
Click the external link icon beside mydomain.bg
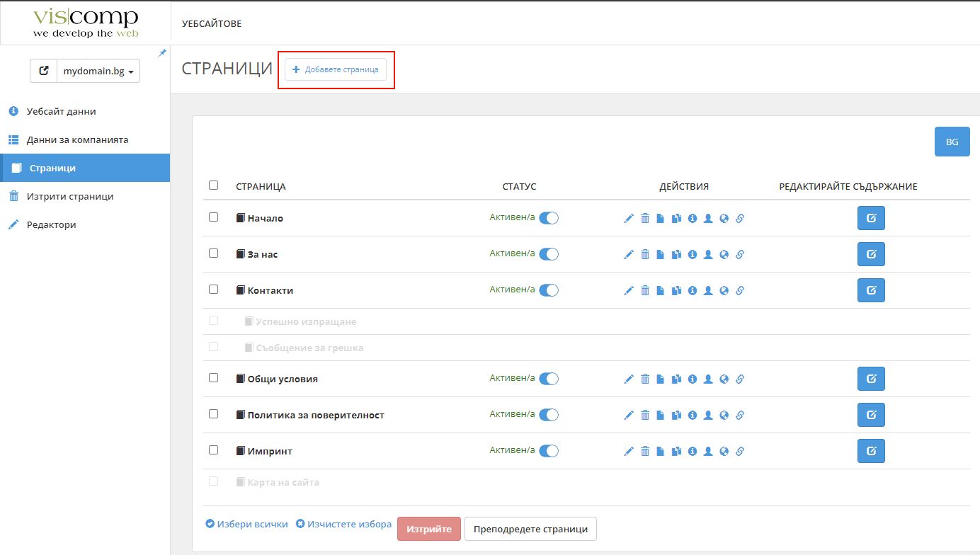pyautogui.click(x=44, y=71)
